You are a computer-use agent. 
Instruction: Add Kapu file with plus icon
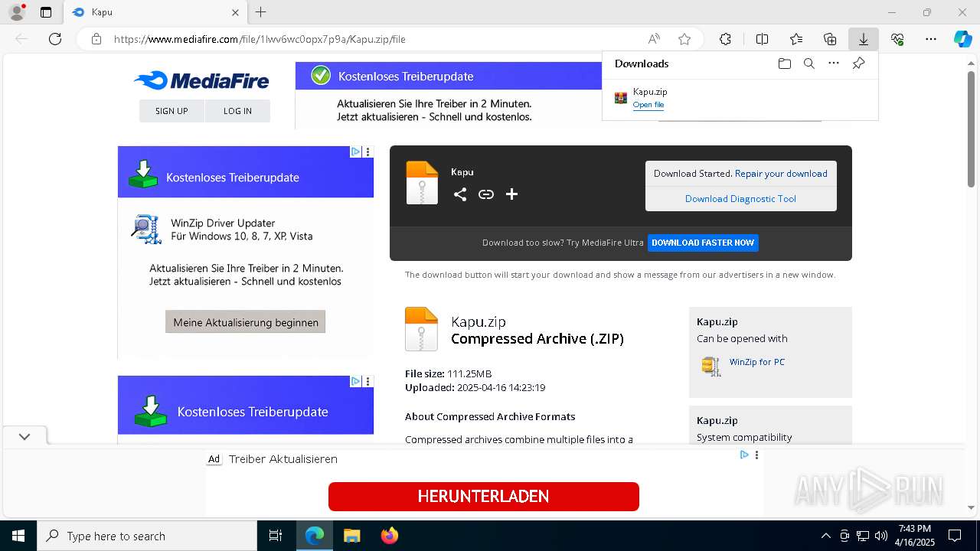pos(512,194)
